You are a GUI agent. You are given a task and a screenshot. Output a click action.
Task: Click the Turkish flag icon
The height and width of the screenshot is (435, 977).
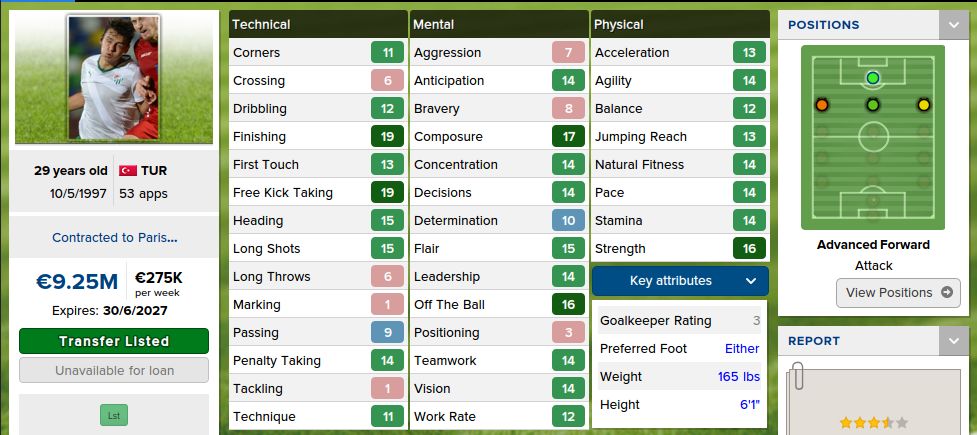coord(127,171)
